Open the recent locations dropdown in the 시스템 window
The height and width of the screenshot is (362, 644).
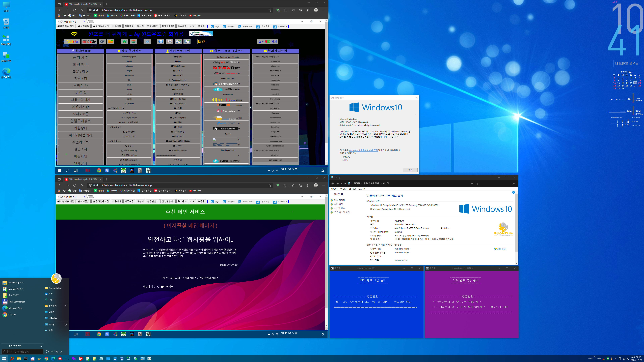tap(341, 183)
